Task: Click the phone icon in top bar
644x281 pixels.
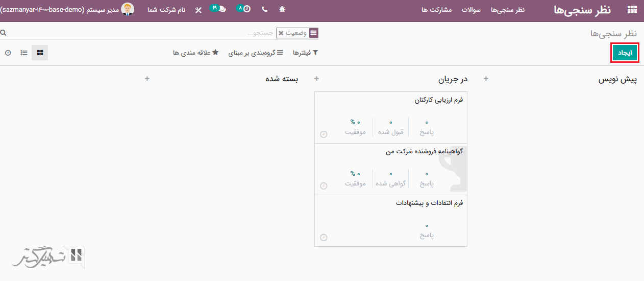Action: click(x=264, y=10)
